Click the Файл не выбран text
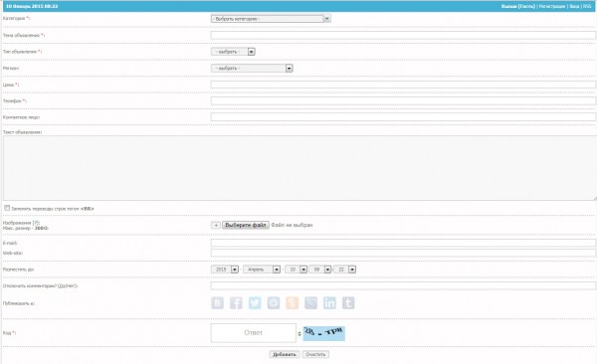 click(x=292, y=225)
